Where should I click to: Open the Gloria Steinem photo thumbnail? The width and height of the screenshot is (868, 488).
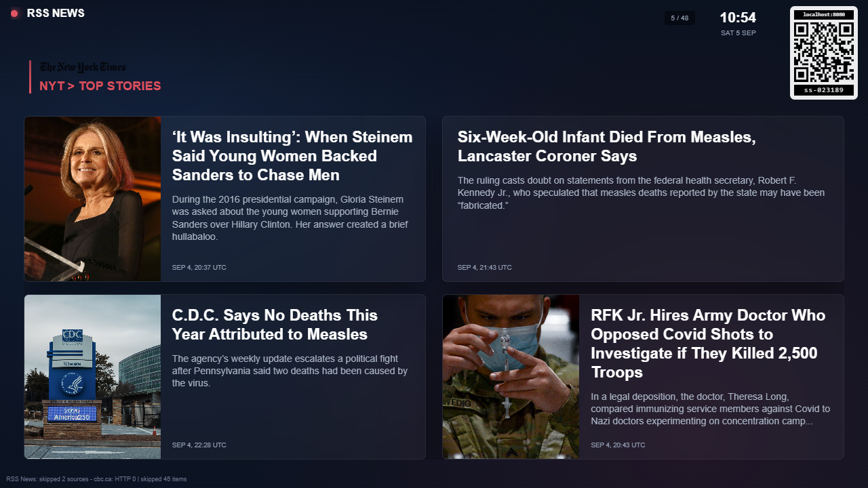click(93, 199)
